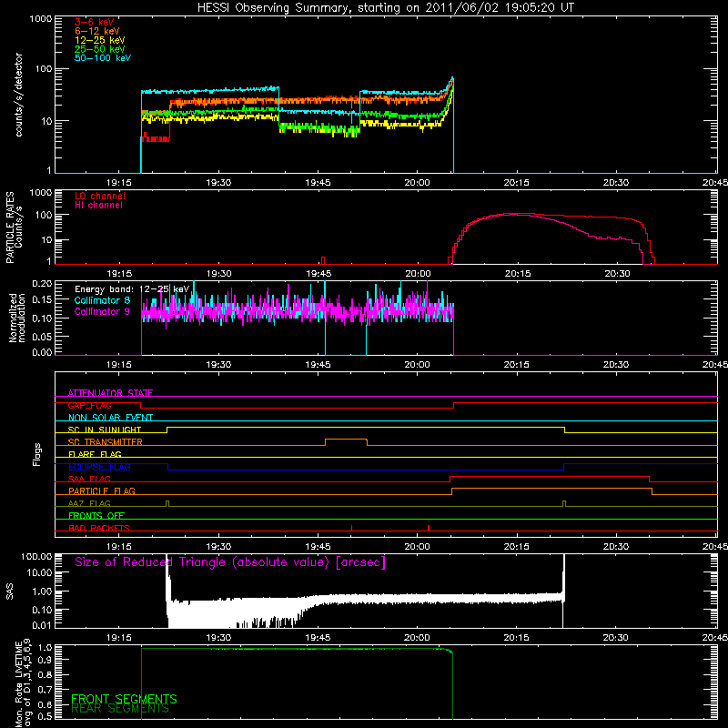Select the 50-100 keV legend label
The height and width of the screenshot is (728, 728).
point(103,58)
